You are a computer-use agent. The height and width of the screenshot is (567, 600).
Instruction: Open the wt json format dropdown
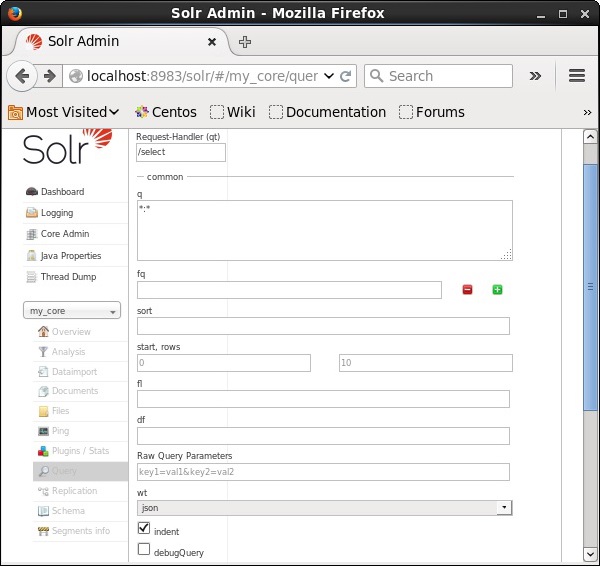pyautogui.click(x=324, y=508)
